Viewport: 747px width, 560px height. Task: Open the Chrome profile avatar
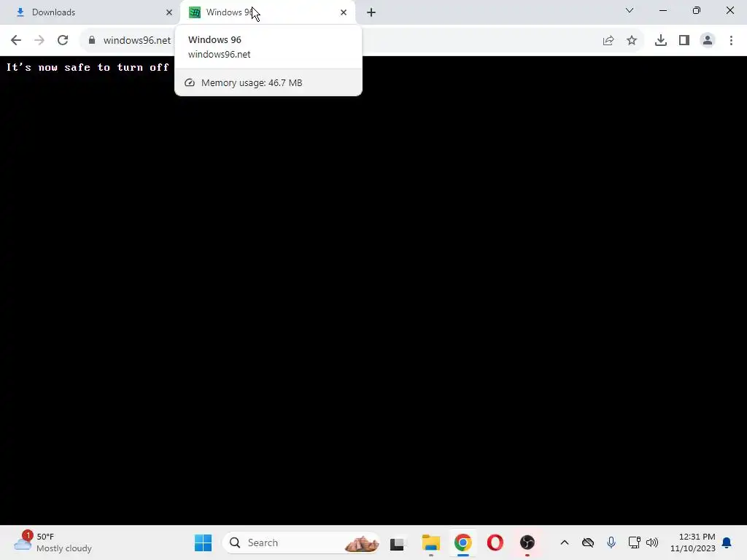tap(708, 41)
